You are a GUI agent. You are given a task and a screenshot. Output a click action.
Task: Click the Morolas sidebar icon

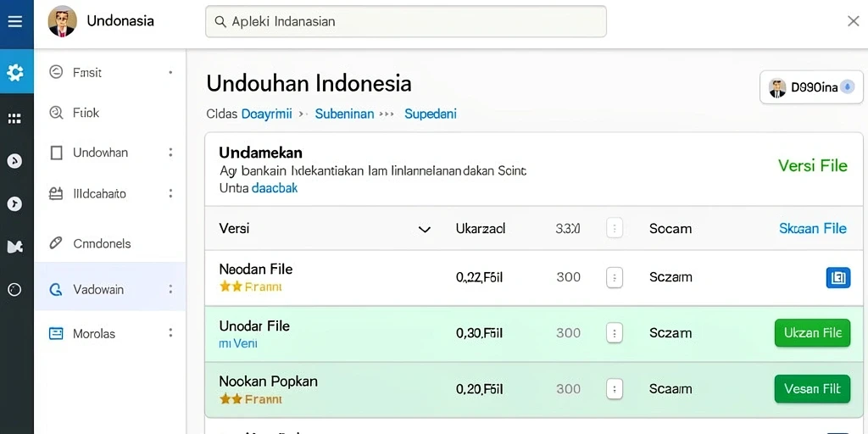click(x=56, y=333)
